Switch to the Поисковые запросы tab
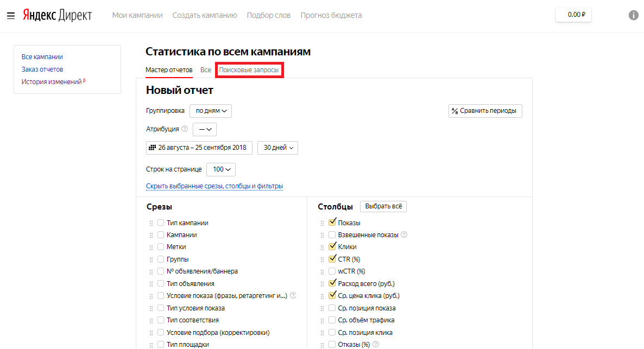Viewport: 644px width, 349px height. [x=249, y=69]
